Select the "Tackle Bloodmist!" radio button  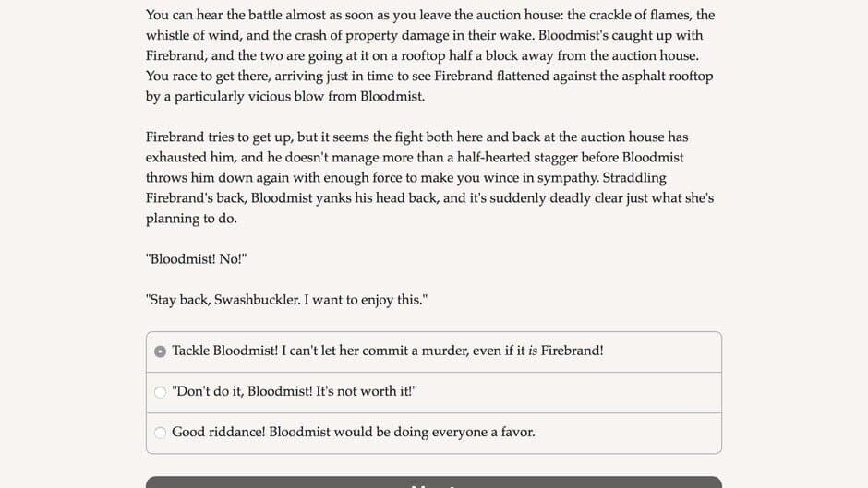[161, 351]
